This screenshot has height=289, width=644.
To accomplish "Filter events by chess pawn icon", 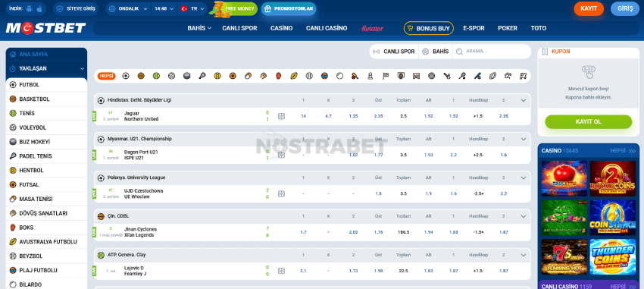I will (x=370, y=76).
